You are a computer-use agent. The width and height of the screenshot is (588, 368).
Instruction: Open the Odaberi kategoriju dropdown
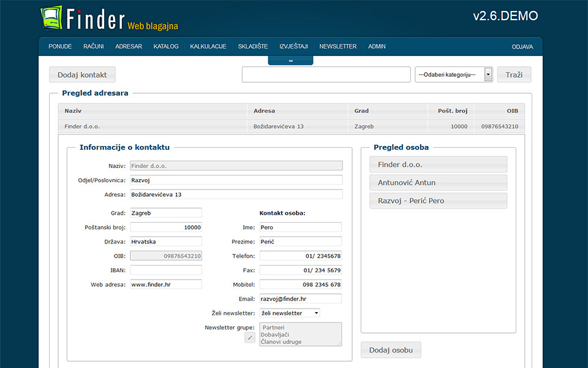454,74
